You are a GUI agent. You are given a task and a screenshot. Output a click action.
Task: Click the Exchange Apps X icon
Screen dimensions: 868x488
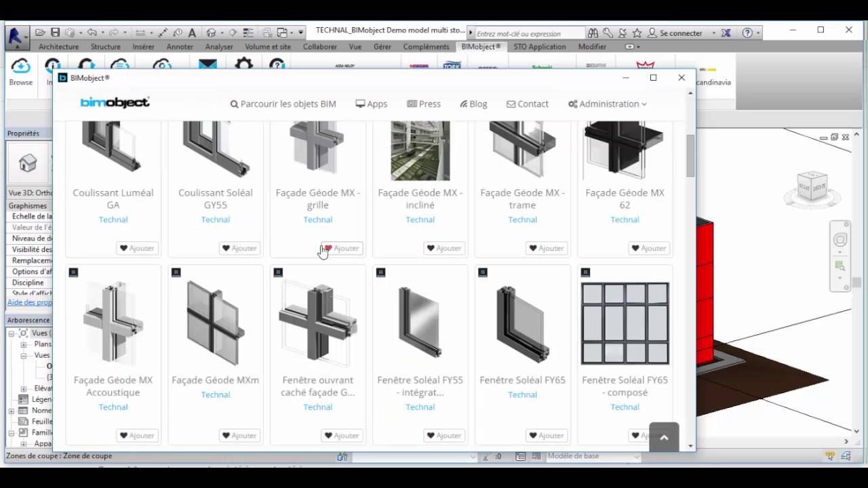point(726,33)
